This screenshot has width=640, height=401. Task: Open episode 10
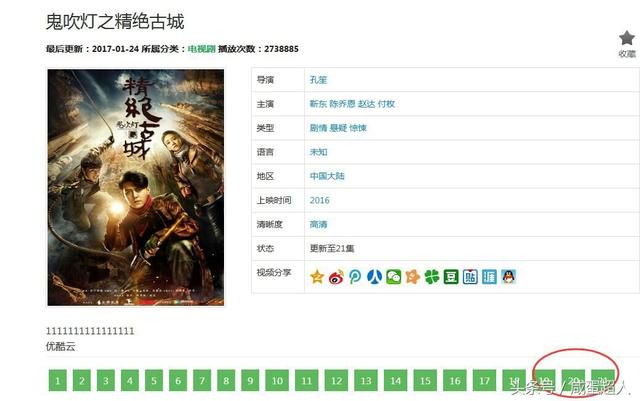tap(277, 381)
